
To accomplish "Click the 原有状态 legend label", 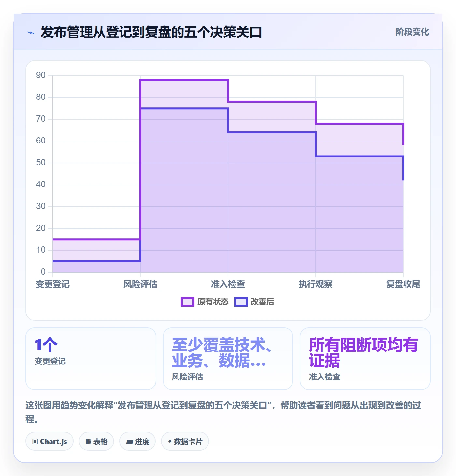I will point(213,302).
